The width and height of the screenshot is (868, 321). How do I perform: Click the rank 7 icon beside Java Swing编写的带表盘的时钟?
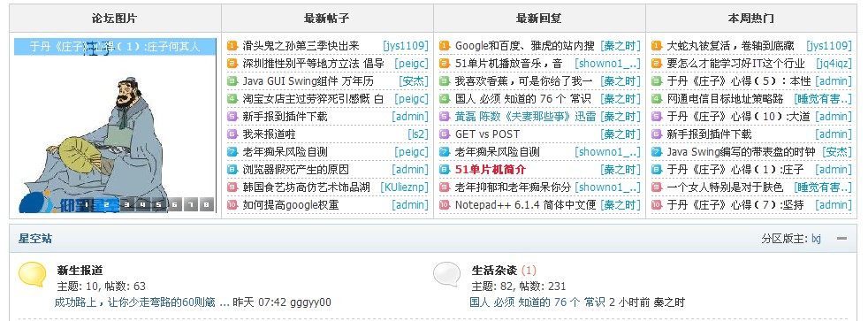point(657,152)
